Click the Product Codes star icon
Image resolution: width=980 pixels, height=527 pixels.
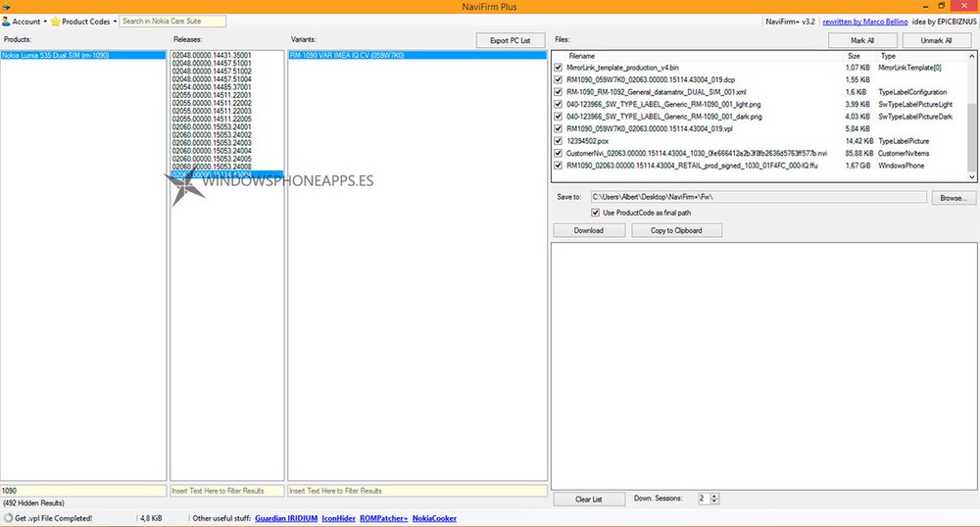pyautogui.click(x=56, y=22)
